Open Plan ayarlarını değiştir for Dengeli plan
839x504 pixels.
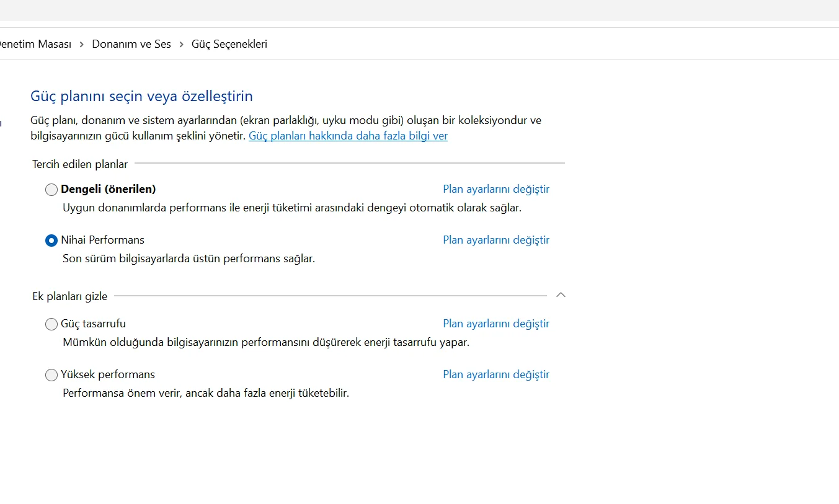[x=496, y=189]
